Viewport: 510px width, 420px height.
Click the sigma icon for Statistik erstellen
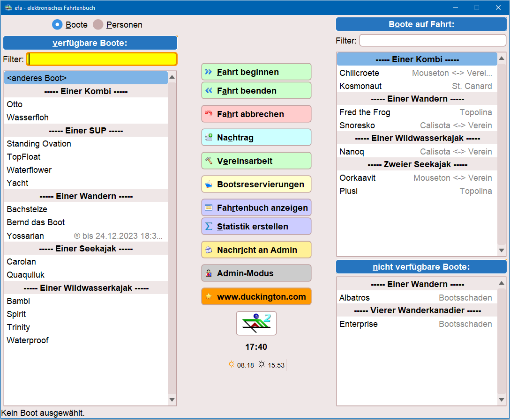coord(209,226)
